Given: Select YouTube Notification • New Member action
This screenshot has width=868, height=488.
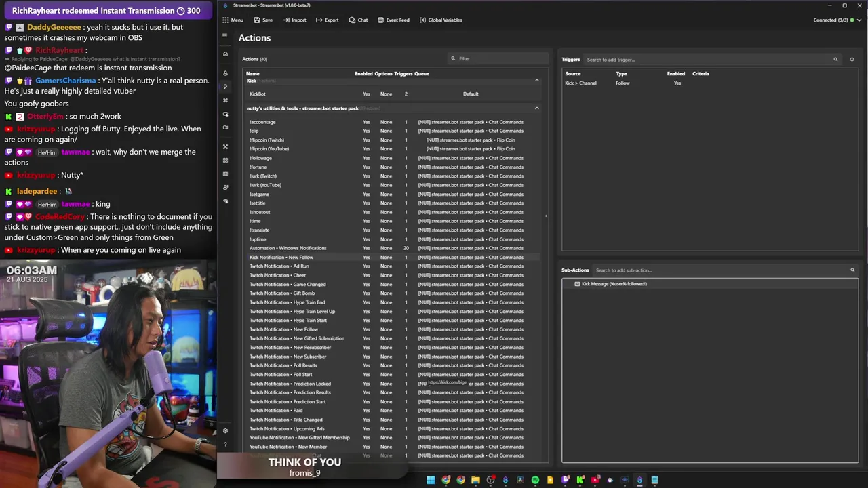Looking at the screenshot, I should pos(393,447).
